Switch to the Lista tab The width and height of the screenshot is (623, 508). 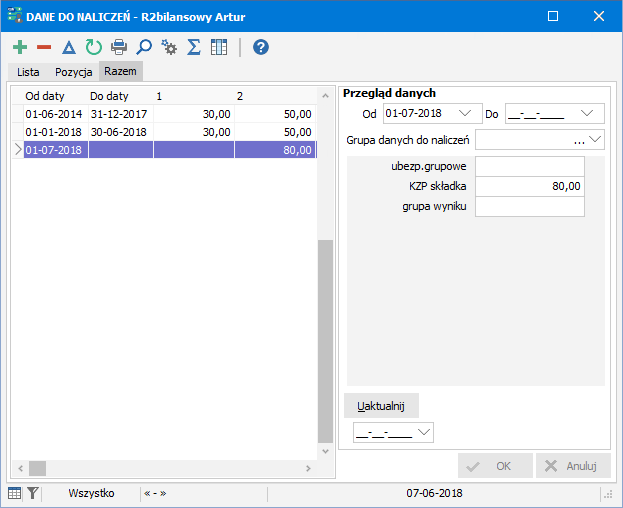coord(28,72)
